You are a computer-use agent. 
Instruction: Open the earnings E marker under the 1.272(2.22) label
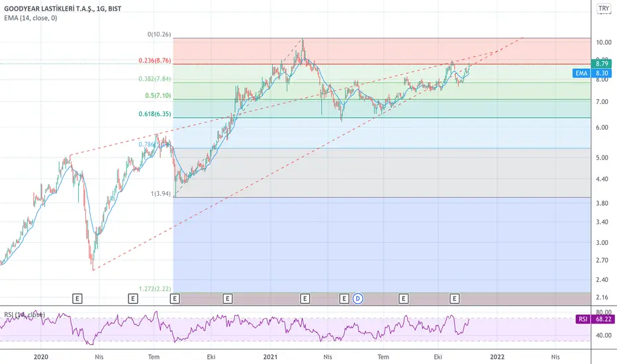tap(175, 298)
